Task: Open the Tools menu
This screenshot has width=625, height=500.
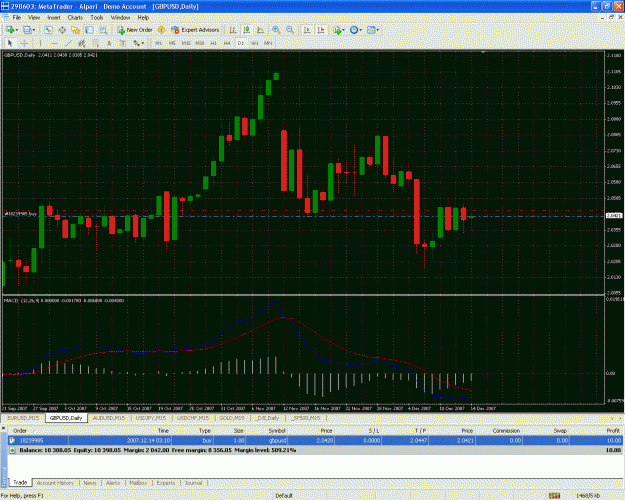Action: 96,18
